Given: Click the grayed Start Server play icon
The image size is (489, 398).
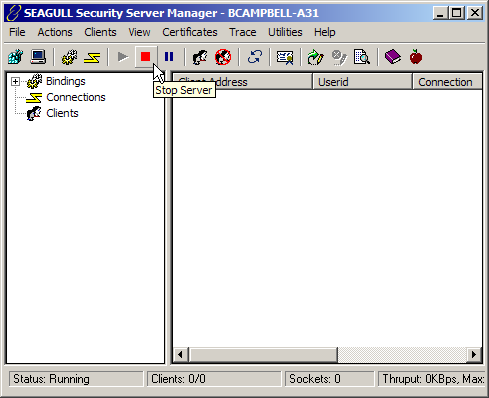Looking at the screenshot, I should click(x=123, y=57).
